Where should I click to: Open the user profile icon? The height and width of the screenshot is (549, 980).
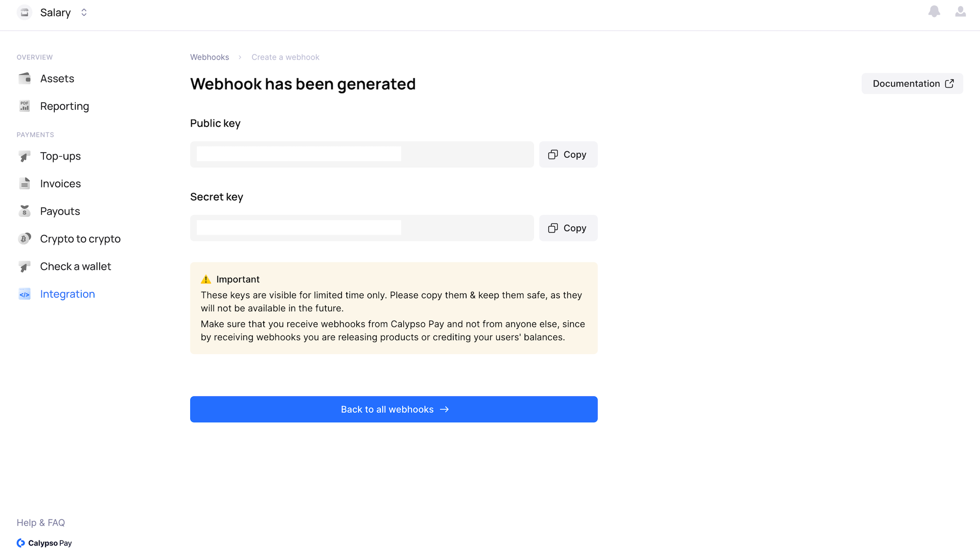click(x=960, y=11)
